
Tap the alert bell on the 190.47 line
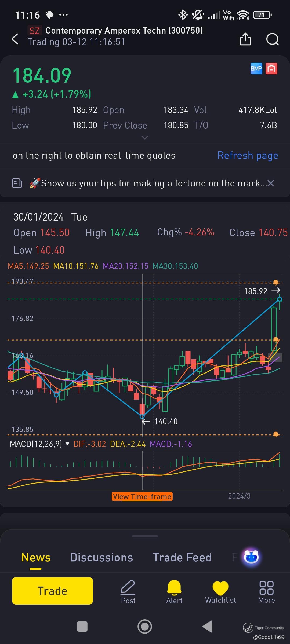coord(276,283)
